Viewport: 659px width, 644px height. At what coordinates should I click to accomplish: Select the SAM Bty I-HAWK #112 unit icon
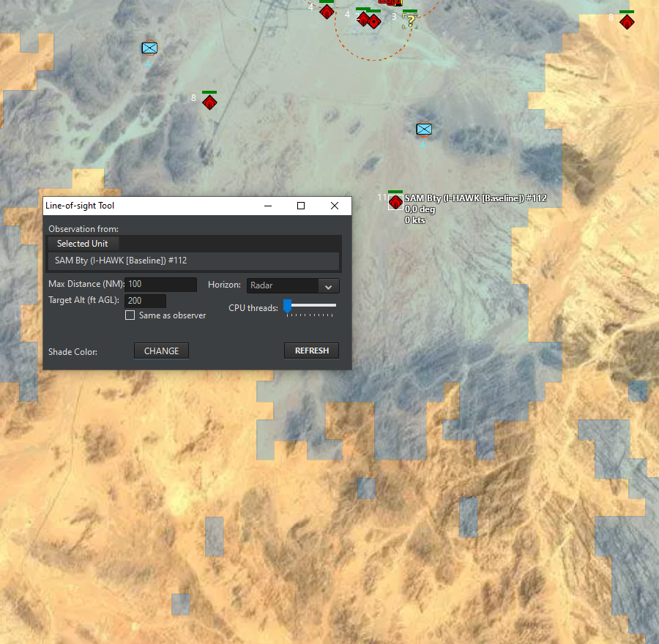(395, 202)
